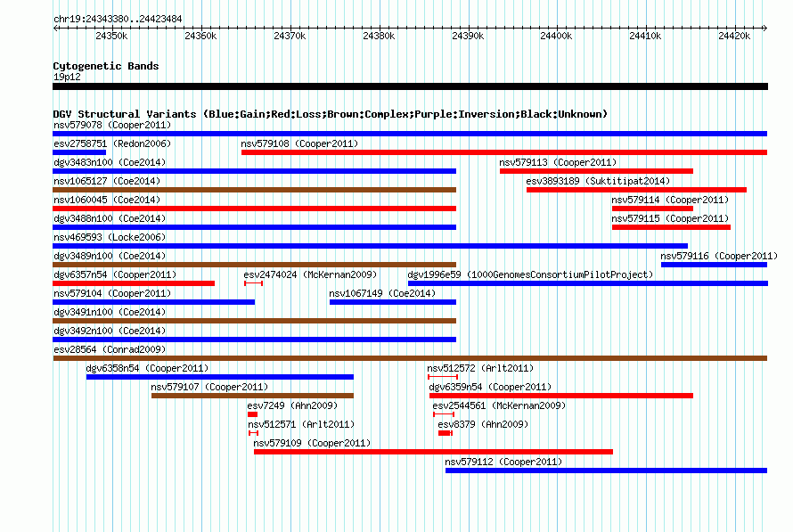Viewport: 793px width, 532px height.
Task: Select the blue nsv579116 bar
Action: click(x=714, y=265)
